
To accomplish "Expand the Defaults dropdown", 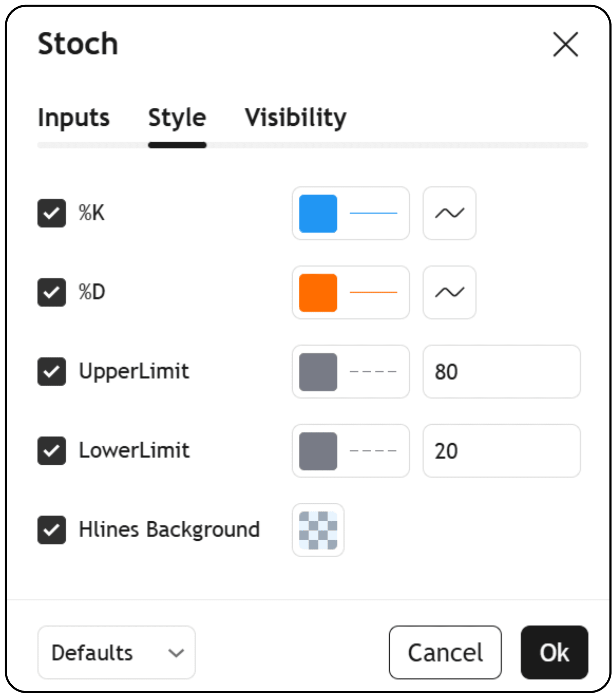I will pos(116,652).
